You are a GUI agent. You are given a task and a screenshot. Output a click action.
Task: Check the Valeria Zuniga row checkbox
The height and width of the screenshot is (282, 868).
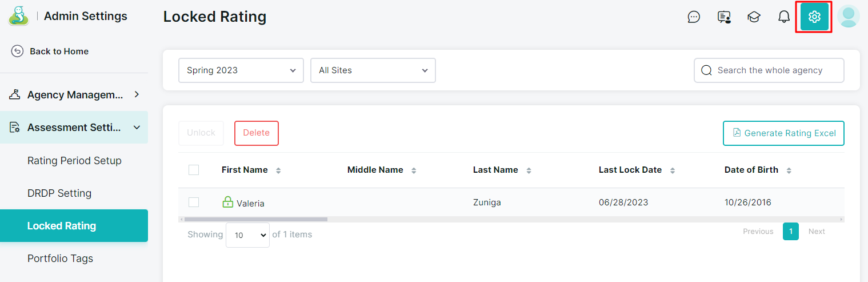[194, 202]
